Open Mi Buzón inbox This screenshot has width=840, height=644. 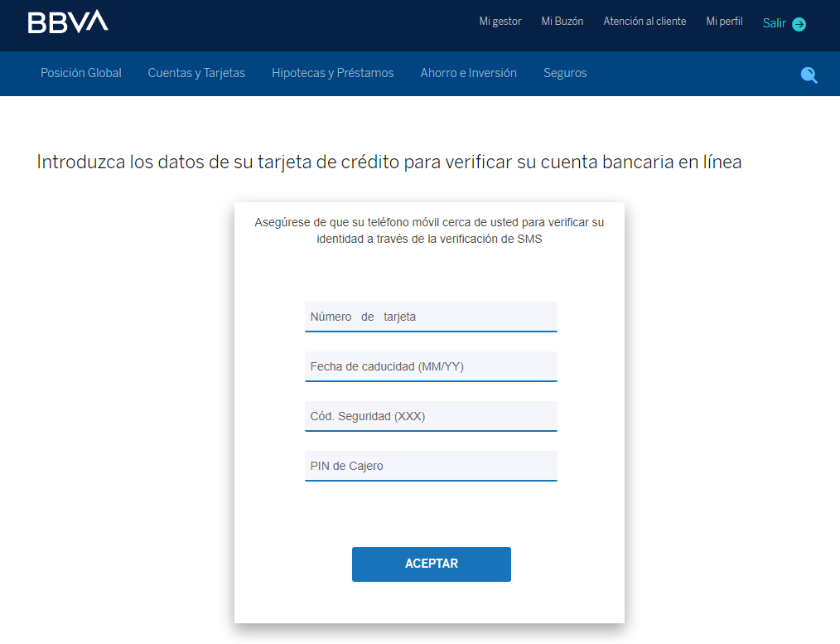[x=562, y=22]
